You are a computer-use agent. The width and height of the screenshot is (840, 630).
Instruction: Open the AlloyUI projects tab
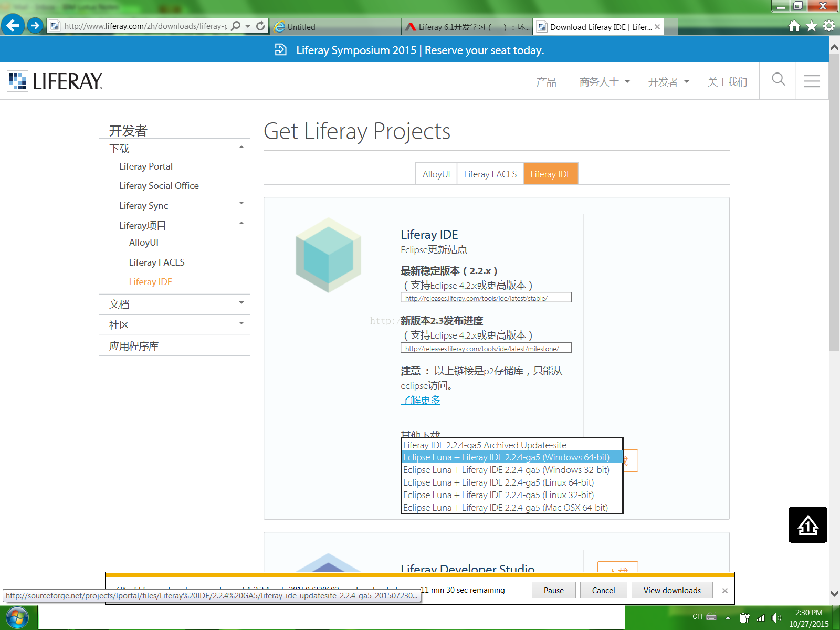[436, 174]
